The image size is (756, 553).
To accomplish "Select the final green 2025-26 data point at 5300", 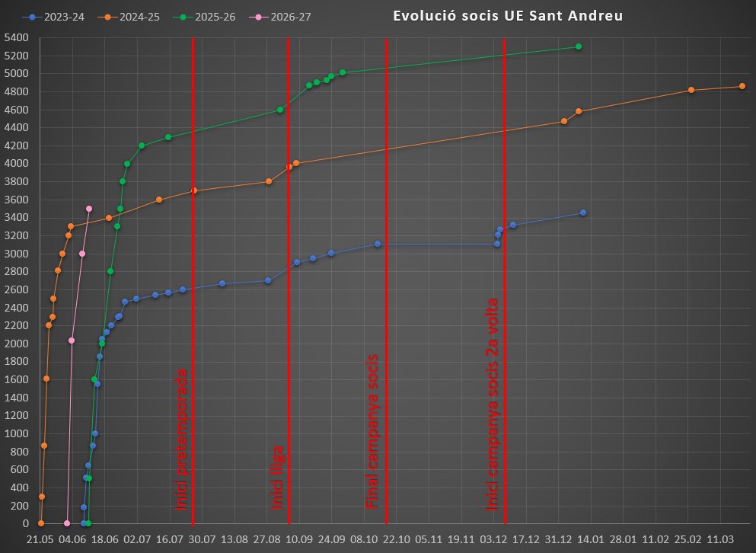I will [579, 46].
